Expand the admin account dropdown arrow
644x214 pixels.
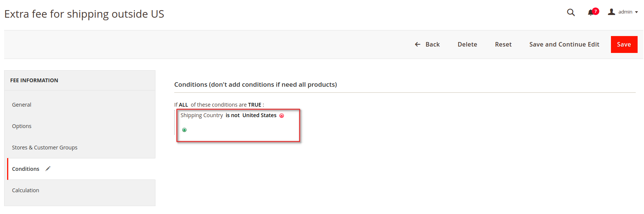pos(636,12)
